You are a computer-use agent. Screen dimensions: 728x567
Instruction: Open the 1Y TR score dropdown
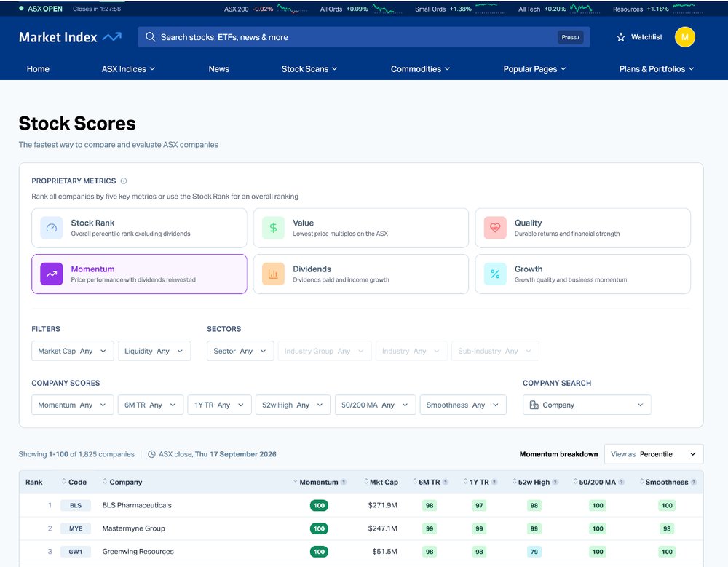coord(220,405)
